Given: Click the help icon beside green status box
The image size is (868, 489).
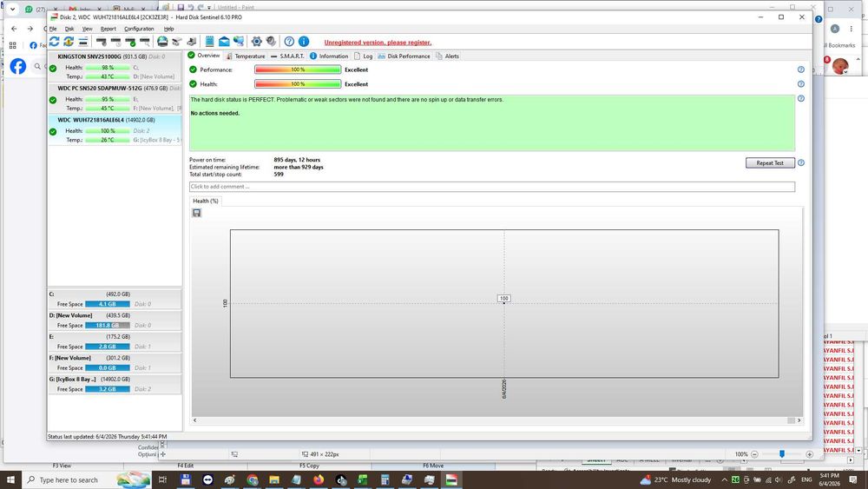Looking at the screenshot, I should point(800,98).
